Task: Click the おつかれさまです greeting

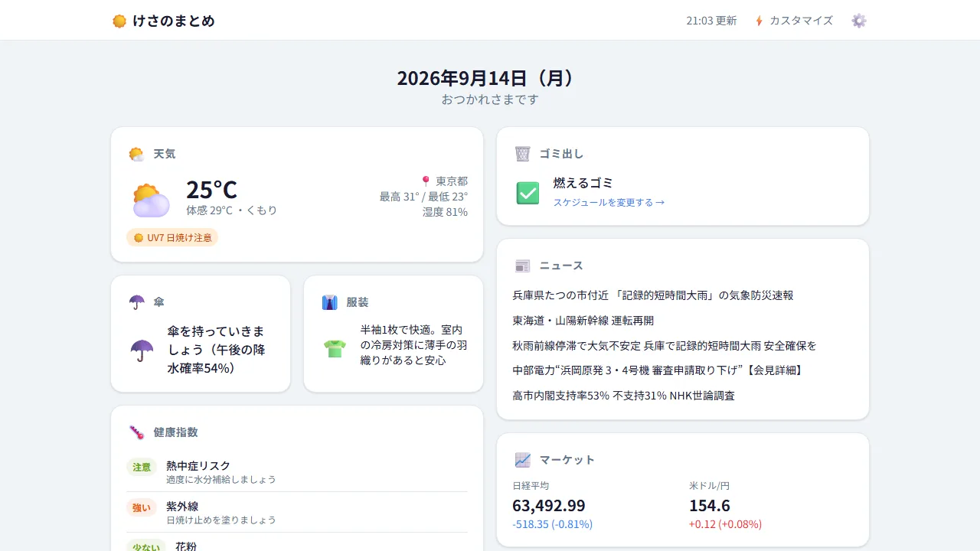Action: (x=490, y=99)
